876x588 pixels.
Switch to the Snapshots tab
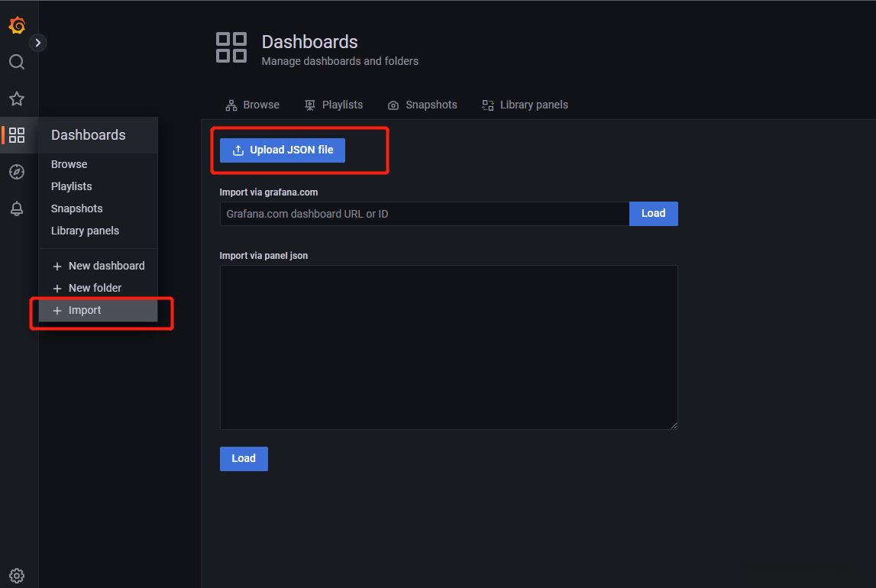422,105
